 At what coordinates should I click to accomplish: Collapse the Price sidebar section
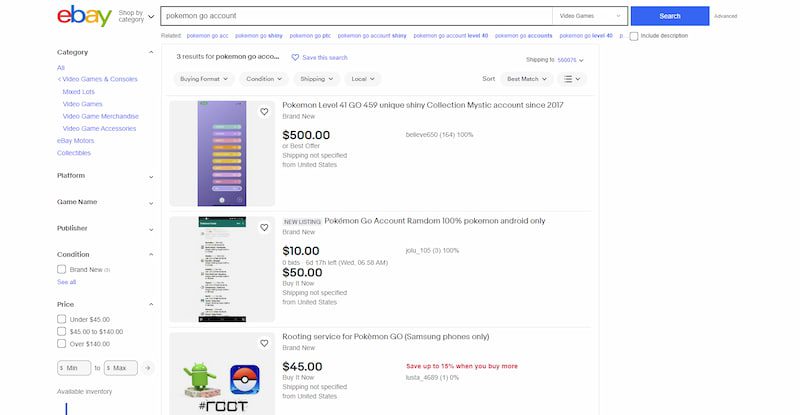151,305
